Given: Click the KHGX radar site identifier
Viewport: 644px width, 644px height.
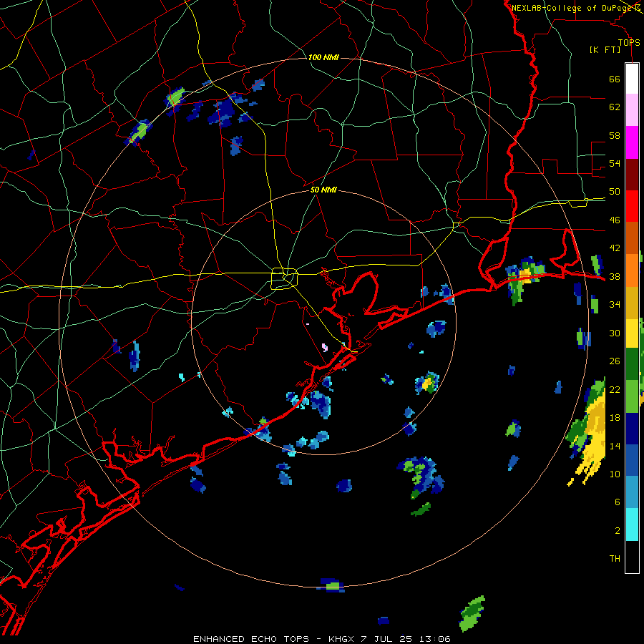Looking at the screenshot, I should [x=341, y=639].
